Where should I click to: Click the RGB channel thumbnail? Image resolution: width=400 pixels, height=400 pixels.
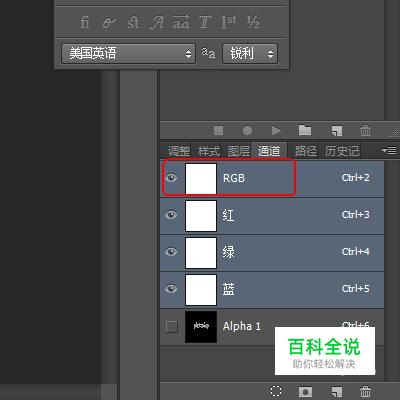point(201,178)
